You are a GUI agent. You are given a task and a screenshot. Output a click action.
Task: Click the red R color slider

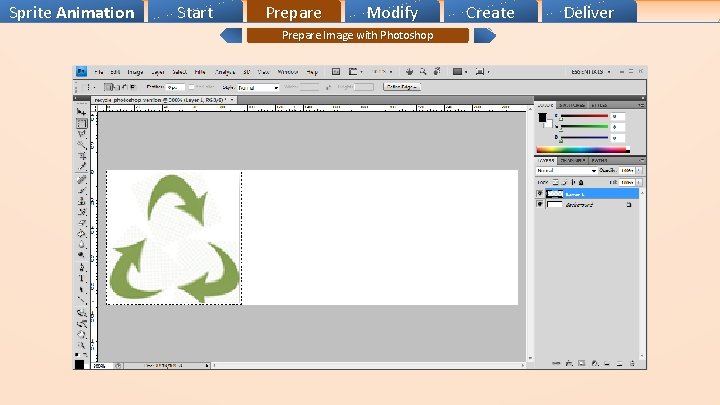[584, 116]
